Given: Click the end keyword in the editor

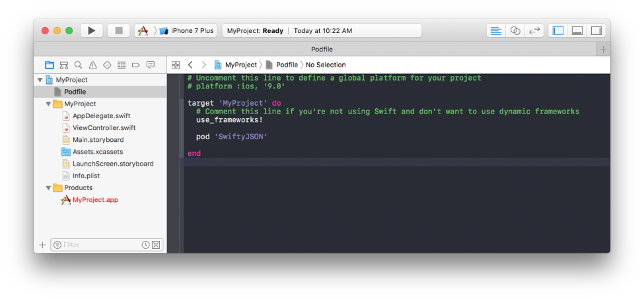Looking at the screenshot, I should point(194,153).
